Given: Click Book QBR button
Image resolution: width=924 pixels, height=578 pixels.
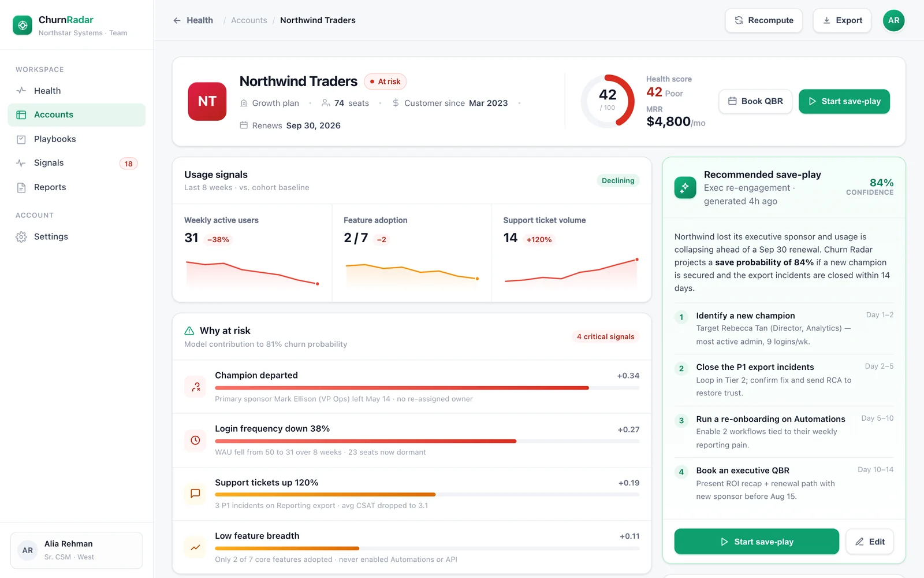Looking at the screenshot, I should pyautogui.click(x=755, y=101).
